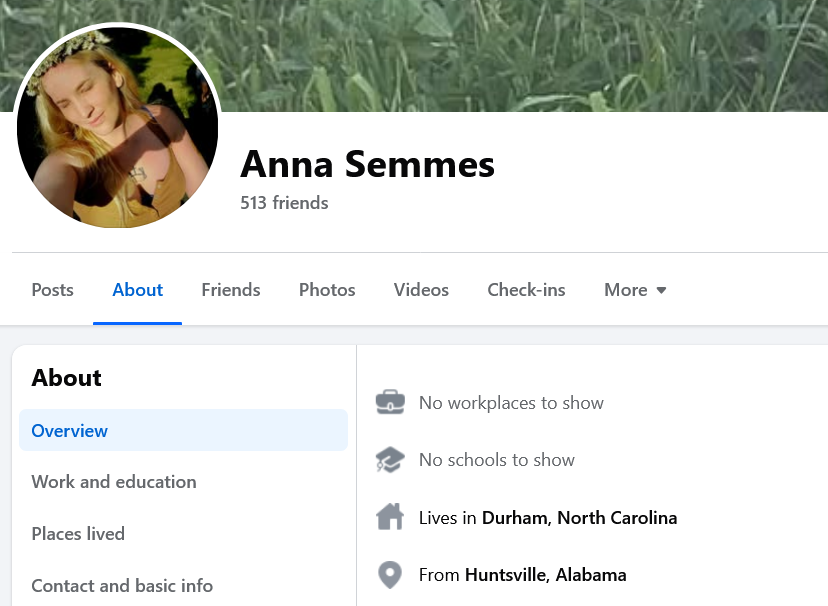Open Work and education section
This screenshot has height=606, width=828.
pos(114,482)
